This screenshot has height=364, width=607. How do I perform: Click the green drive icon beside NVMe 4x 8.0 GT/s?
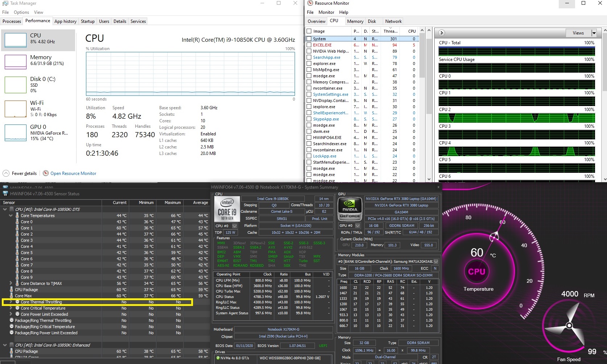(218, 358)
